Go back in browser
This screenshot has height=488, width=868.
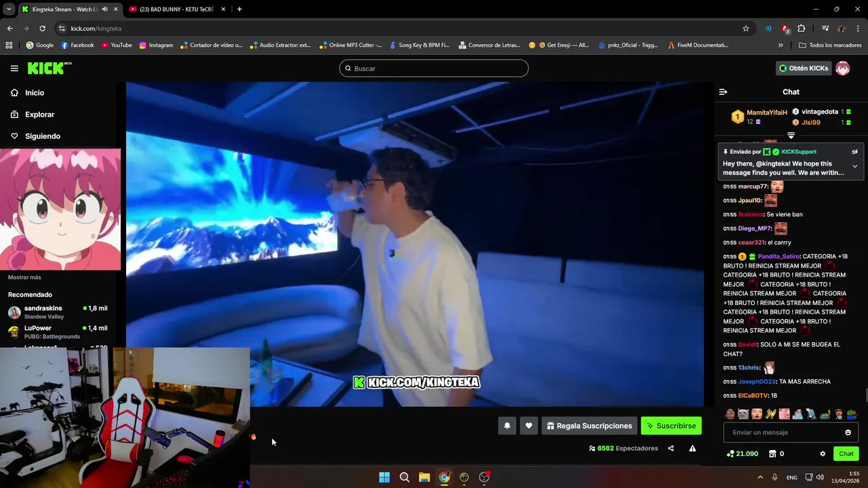(x=9, y=28)
